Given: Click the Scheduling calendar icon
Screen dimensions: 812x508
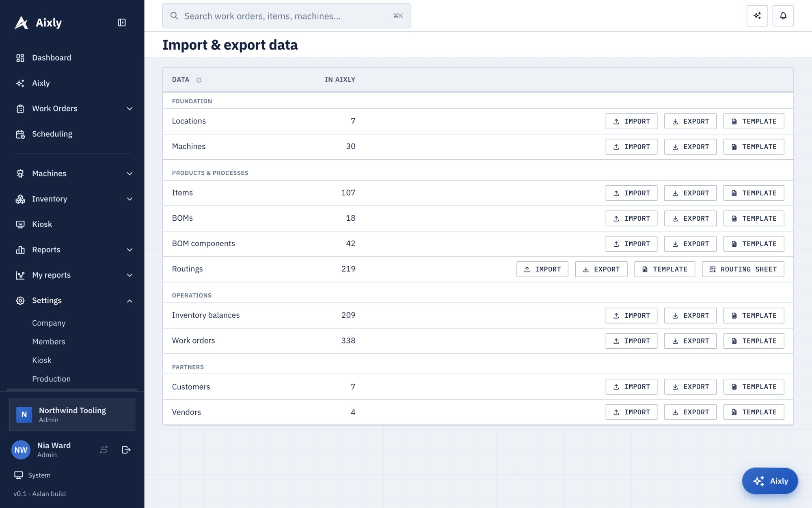Looking at the screenshot, I should [20, 134].
